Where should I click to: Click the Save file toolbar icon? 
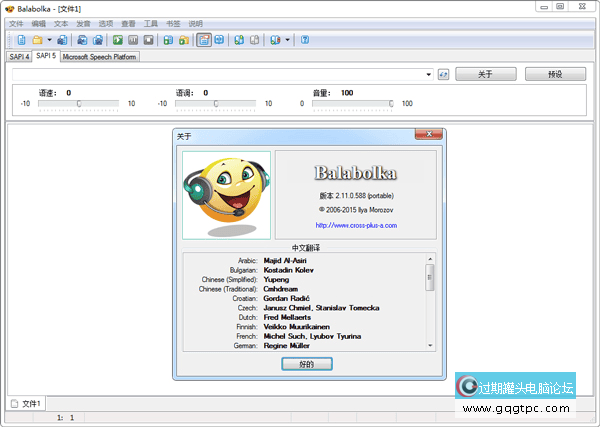[62, 40]
